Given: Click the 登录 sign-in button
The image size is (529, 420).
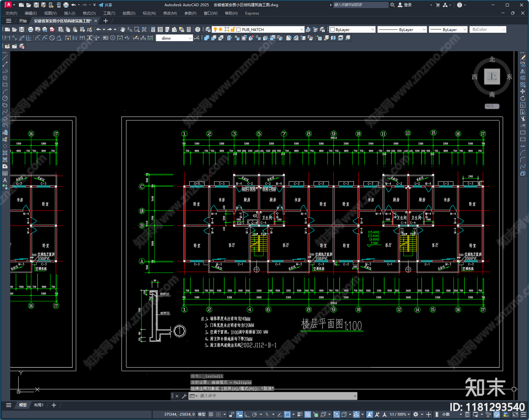Looking at the screenshot, I should tap(405, 5).
